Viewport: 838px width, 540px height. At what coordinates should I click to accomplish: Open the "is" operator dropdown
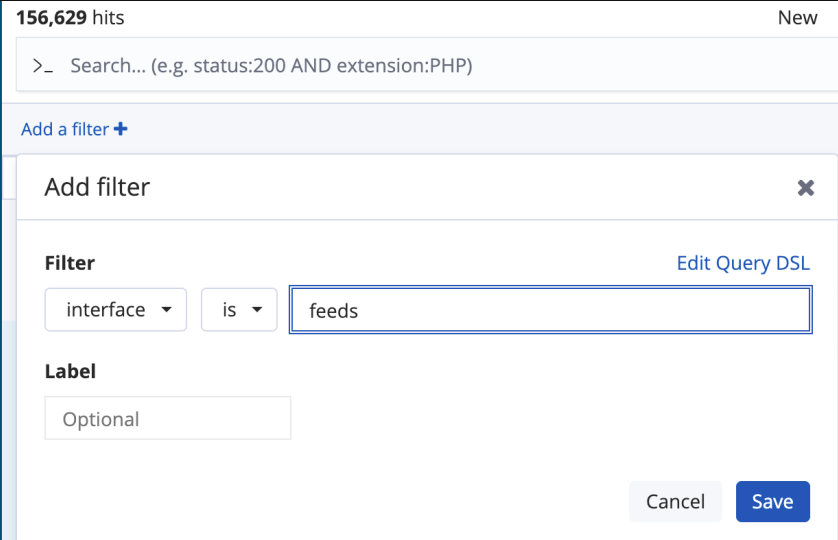point(239,310)
